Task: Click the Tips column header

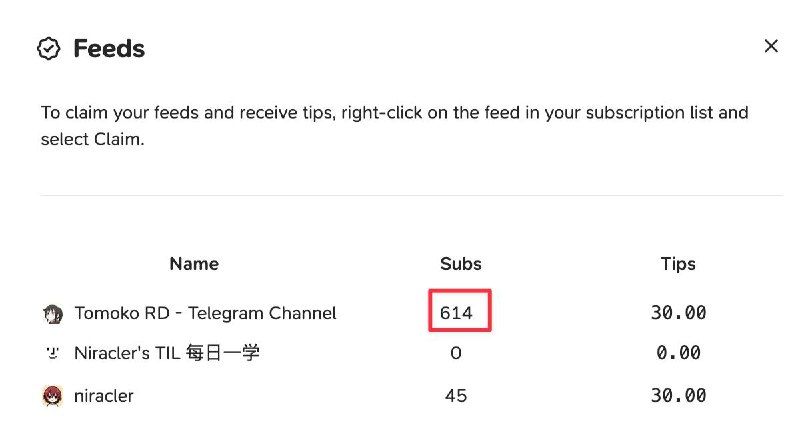Action: (678, 264)
